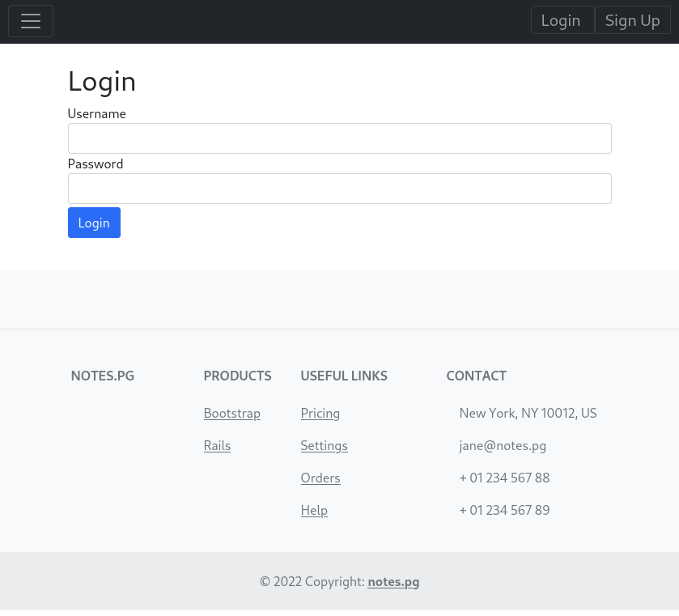679x616 pixels.
Task: Open the Settings footer link
Action: tap(324, 445)
